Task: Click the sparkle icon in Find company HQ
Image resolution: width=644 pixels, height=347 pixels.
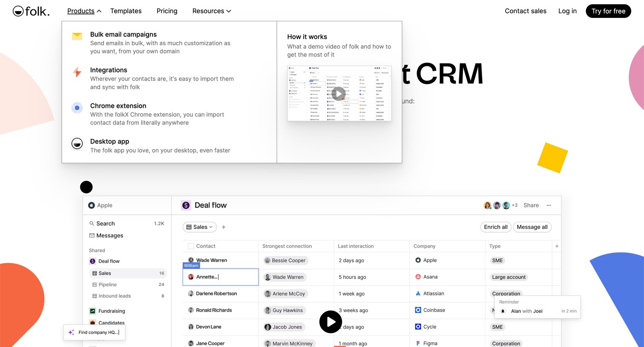Action: 71,333
